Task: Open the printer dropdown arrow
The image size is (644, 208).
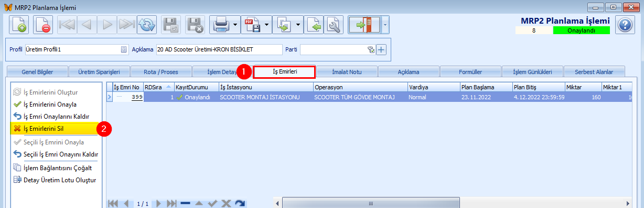Action: 235,25
